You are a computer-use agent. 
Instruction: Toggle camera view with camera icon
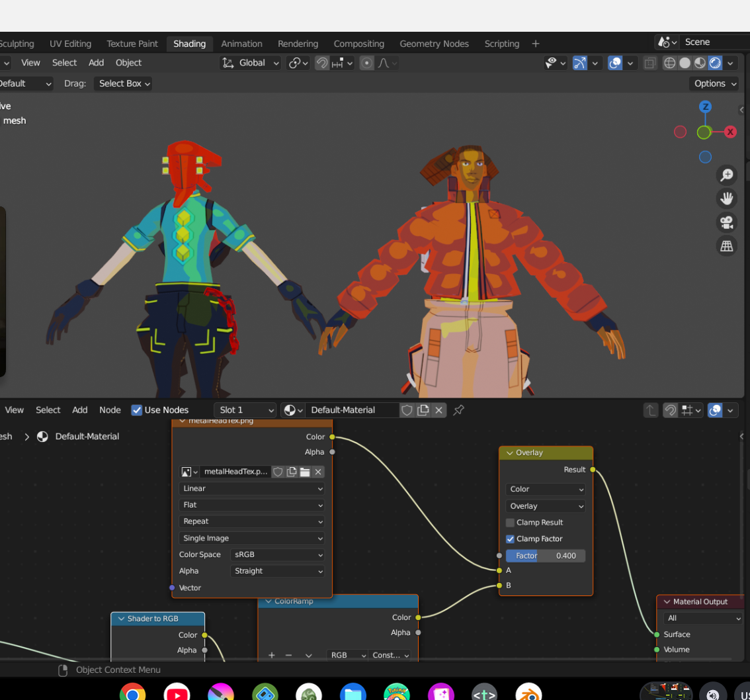tap(726, 222)
